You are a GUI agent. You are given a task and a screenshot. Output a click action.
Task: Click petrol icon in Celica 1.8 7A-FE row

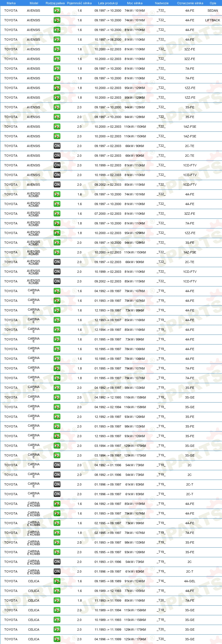pos(57,600)
